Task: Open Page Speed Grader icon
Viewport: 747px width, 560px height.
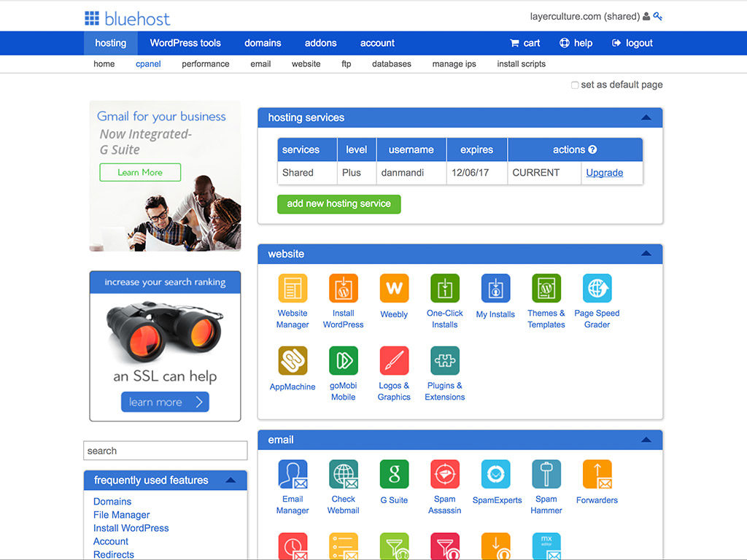Action: click(x=597, y=288)
